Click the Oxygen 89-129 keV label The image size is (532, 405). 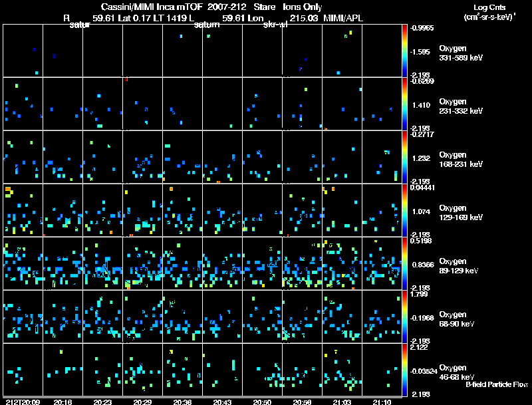pos(458,266)
